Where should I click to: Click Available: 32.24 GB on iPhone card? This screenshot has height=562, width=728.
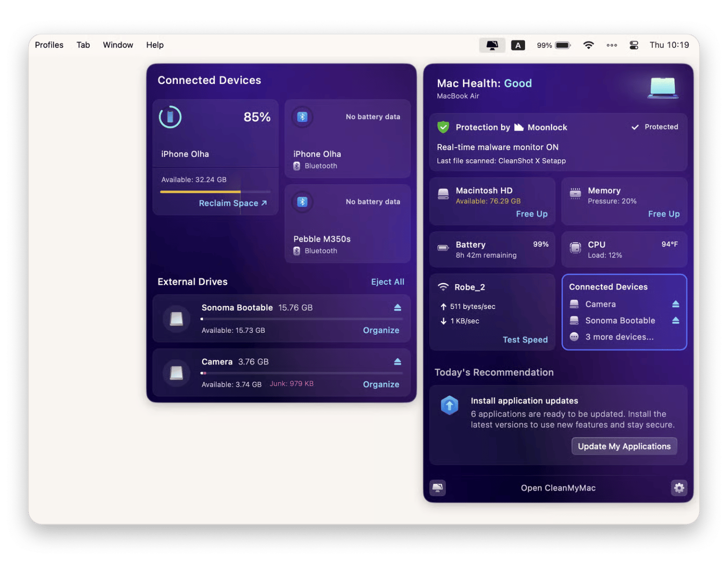(194, 180)
